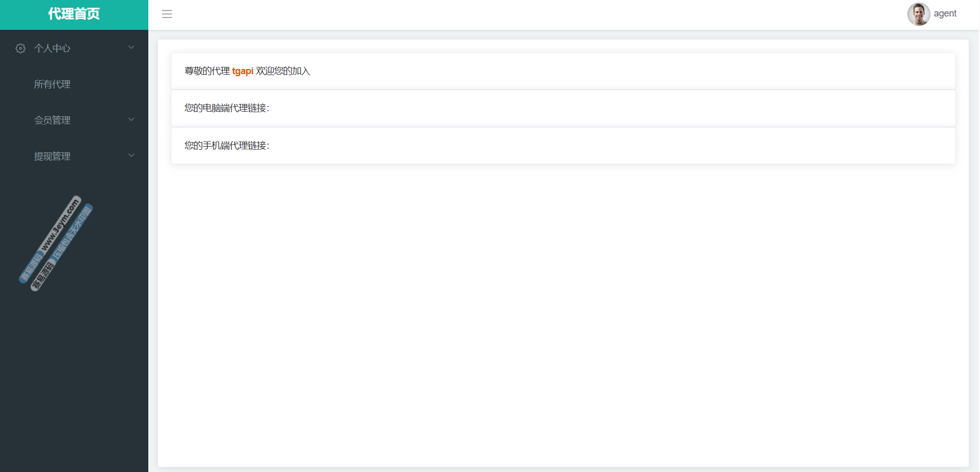Screen dimensions: 980x472
Task: Open the 会员管理 menu label
Action: (52, 120)
